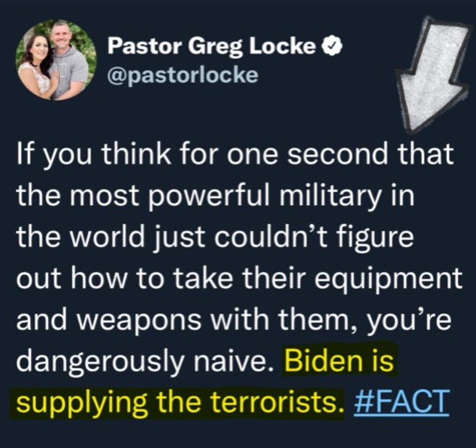Click the line 'the most powerful military in'
The height and width of the screenshot is (448, 476).
tap(215, 196)
